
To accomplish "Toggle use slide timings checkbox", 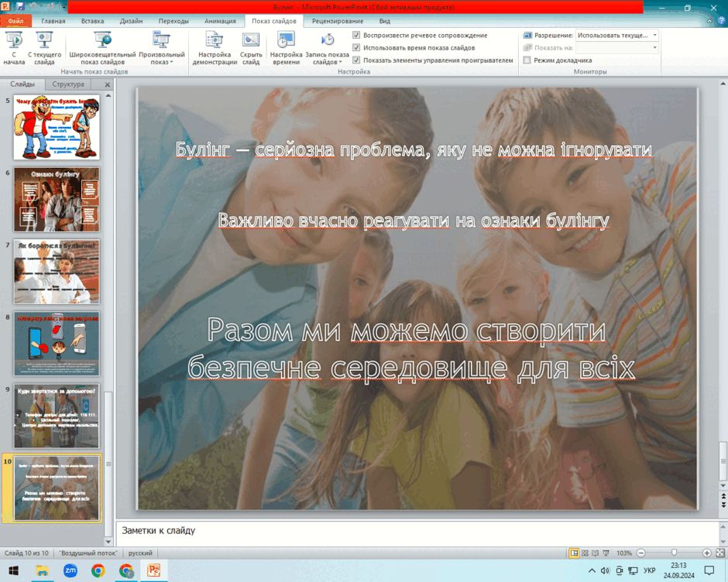I will click(x=356, y=47).
